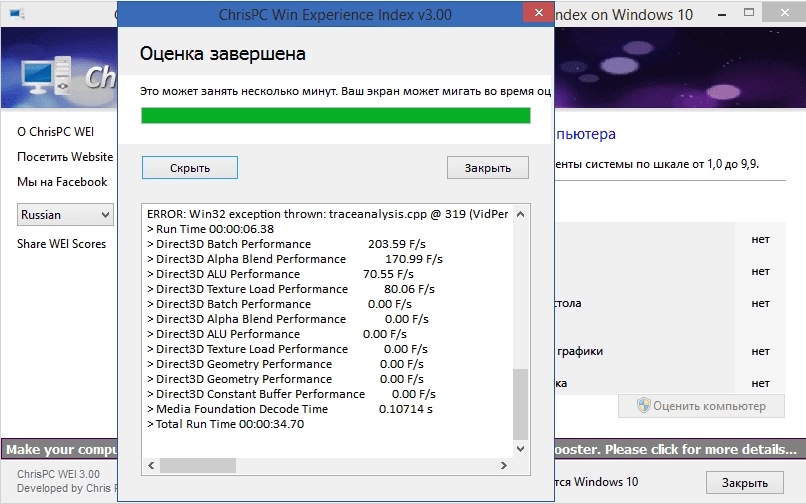Open the Russian language dropdown
The width and height of the screenshot is (806, 504).
point(65,214)
